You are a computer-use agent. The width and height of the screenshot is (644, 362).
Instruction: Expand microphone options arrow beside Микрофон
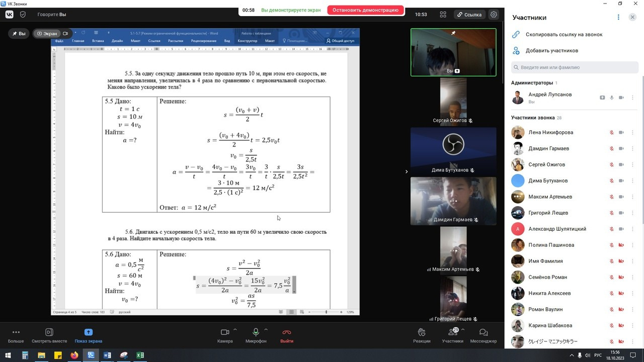point(266,330)
